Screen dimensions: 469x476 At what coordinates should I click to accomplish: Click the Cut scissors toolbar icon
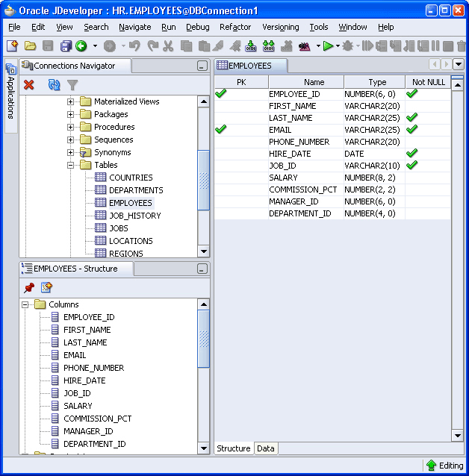click(x=168, y=46)
